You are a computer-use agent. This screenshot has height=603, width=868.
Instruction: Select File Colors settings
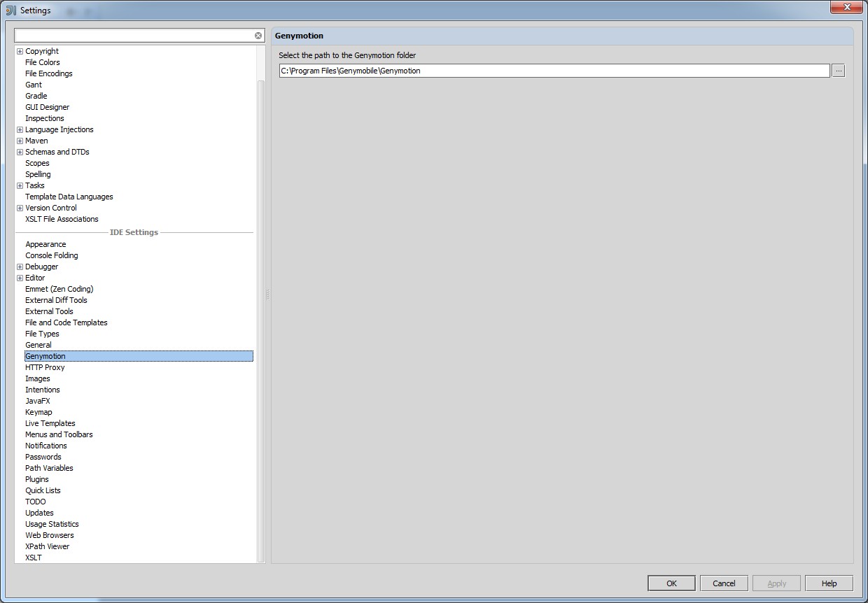[43, 62]
